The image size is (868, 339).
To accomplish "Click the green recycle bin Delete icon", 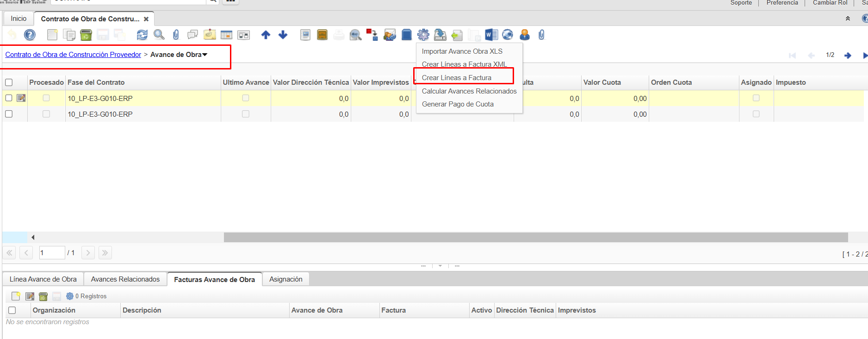I will click(86, 35).
